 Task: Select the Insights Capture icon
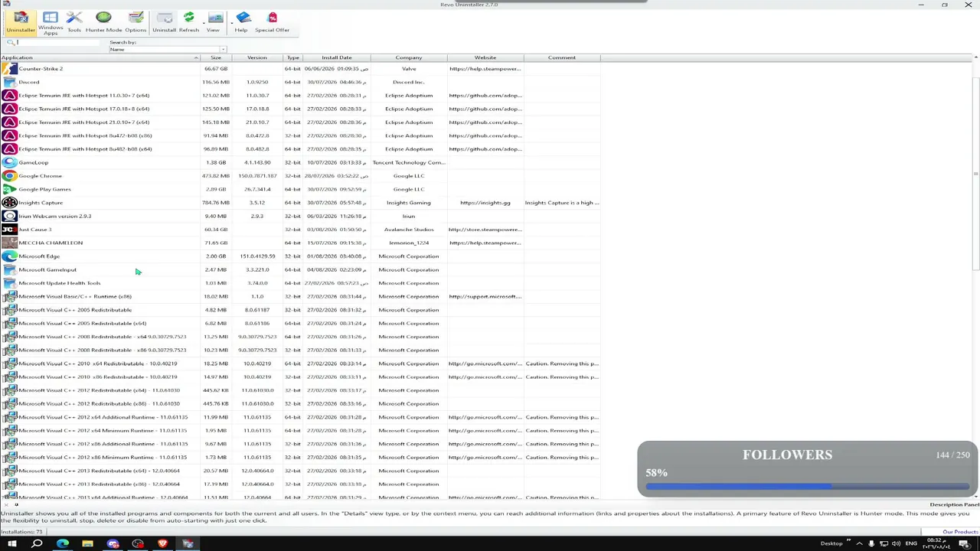[9, 203]
